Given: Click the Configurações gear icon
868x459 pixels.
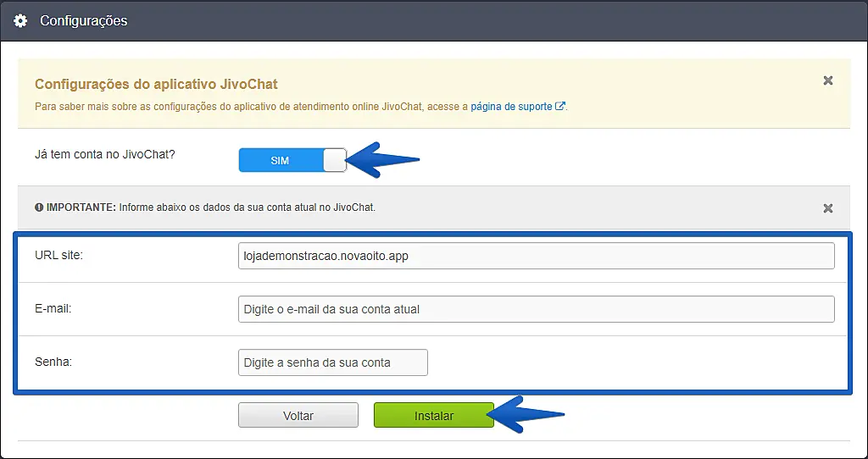Looking at the screenshot, I should [20, 21].
